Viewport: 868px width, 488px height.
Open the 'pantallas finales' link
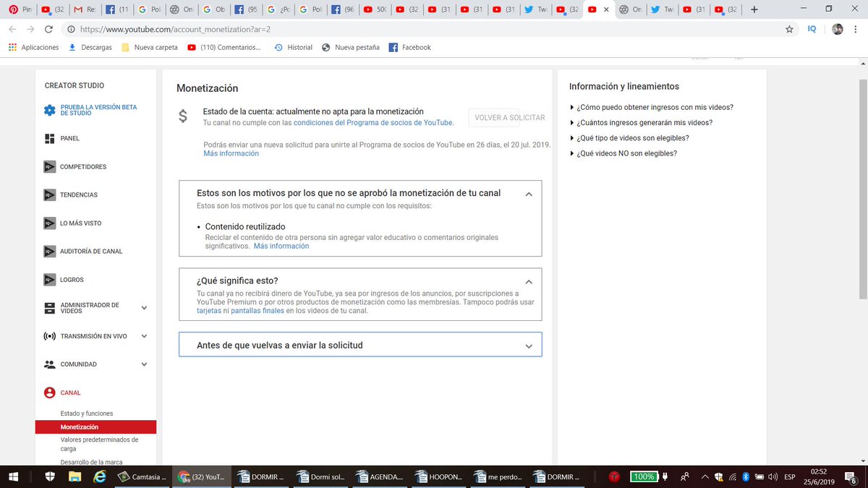[x=258, y=311]
